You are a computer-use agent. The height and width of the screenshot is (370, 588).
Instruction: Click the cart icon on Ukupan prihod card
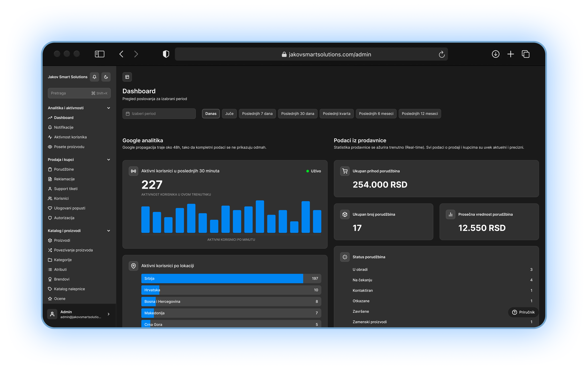click(345, 171)
